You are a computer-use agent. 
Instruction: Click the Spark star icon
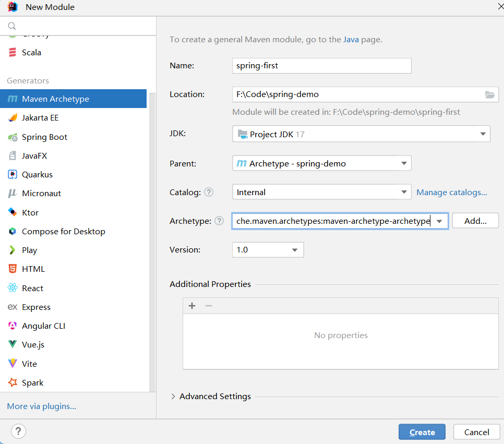13,382
